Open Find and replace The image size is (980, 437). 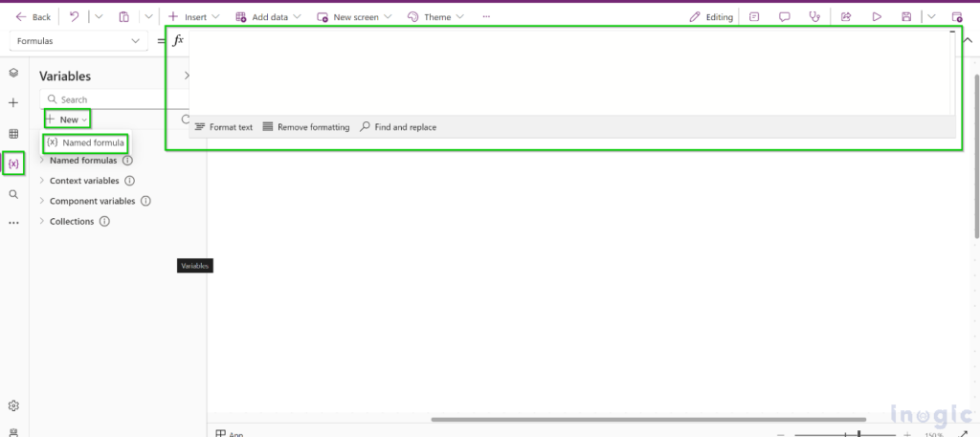(398, 127)
